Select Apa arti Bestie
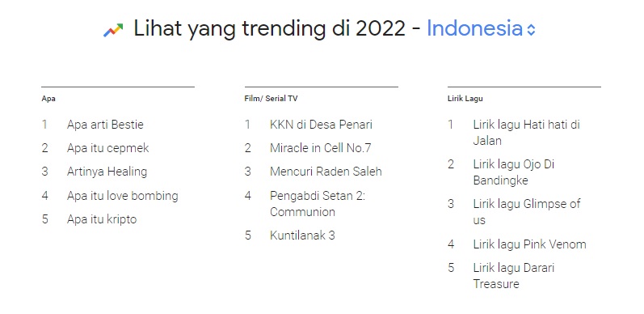This screenshot has width=644, height=314. (x=105, y=125)
